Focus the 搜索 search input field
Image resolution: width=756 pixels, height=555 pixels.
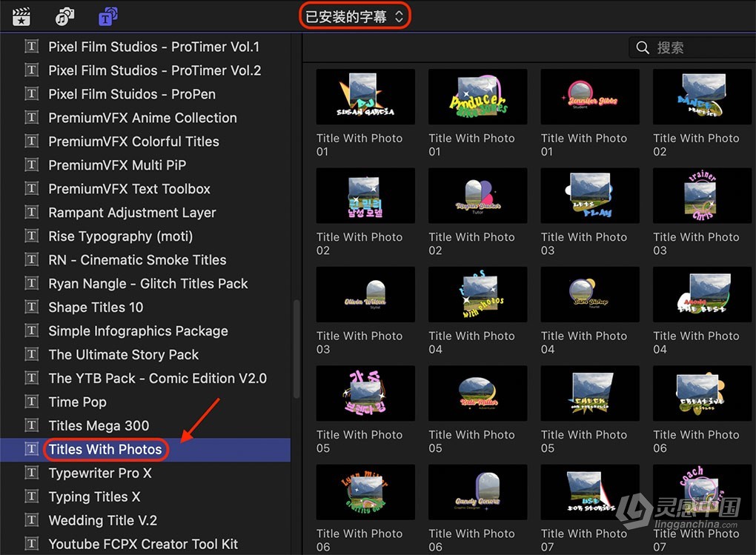[692, 47]
